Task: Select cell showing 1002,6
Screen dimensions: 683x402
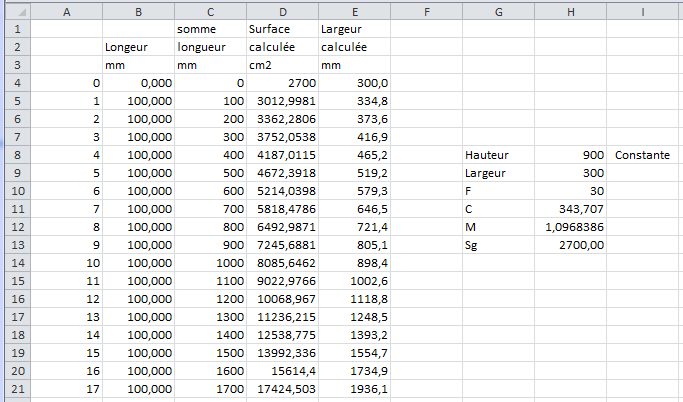Action: 355,281
